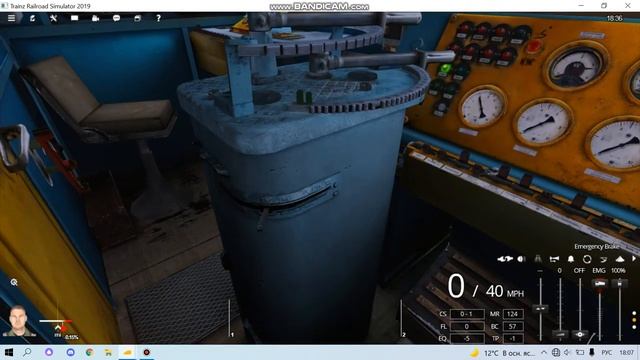Image resolution: width=640 pixels, height=360 pixels.
Task: Click the gradient indicator arrow near driver
Action: (x=58, y=328)
